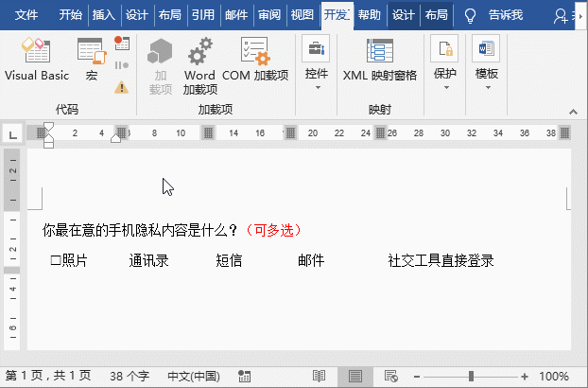Click the column marker near 12 on ruler
The height and width of the screenshot is (388, 588).
(208, 132)
